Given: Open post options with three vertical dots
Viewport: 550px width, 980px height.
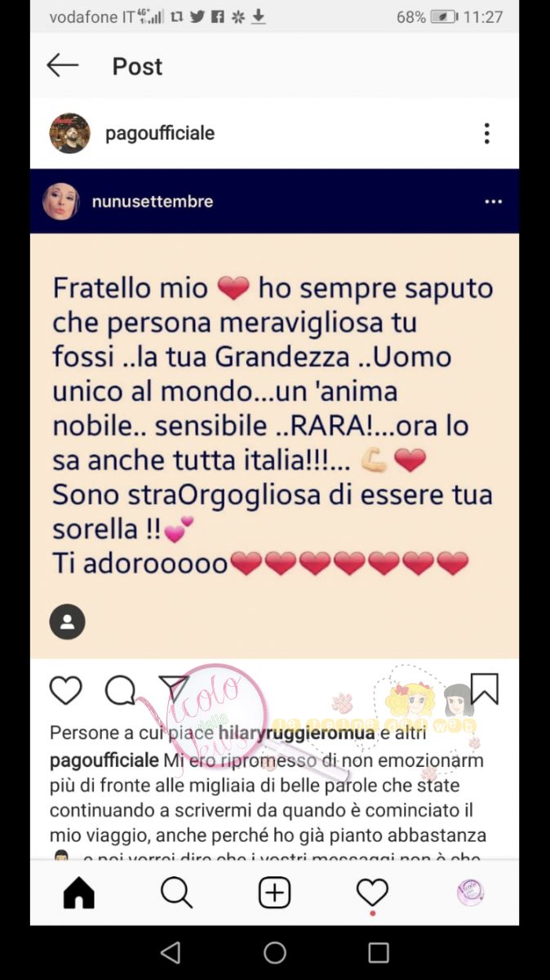Looking at the screenshot, I should pos(486,133).
